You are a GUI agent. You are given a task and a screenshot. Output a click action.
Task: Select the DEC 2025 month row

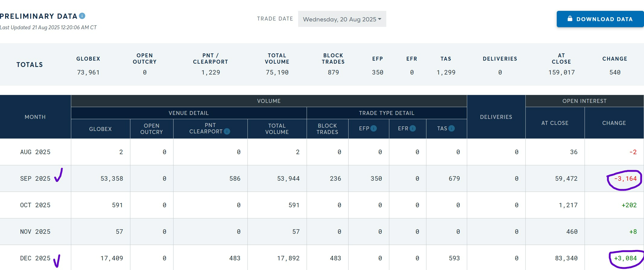tap(35, 258)
